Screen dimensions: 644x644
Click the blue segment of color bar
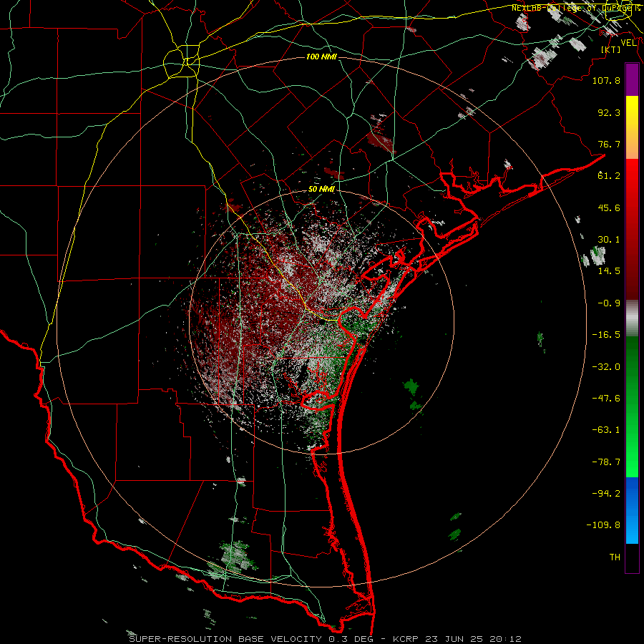pyautogui.click(x=632, y=510)
